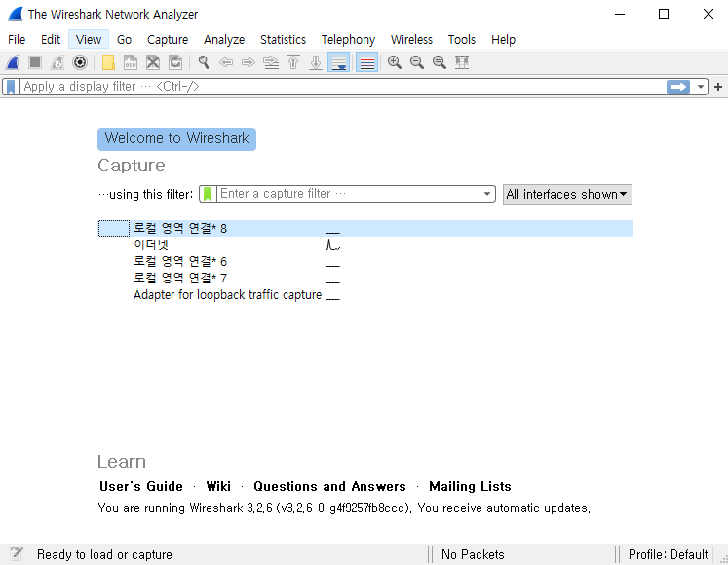This screenshot has width=728, height=565.
Task: Click the Welcome to Wireshark banner
Action: [x=177, y=138]
